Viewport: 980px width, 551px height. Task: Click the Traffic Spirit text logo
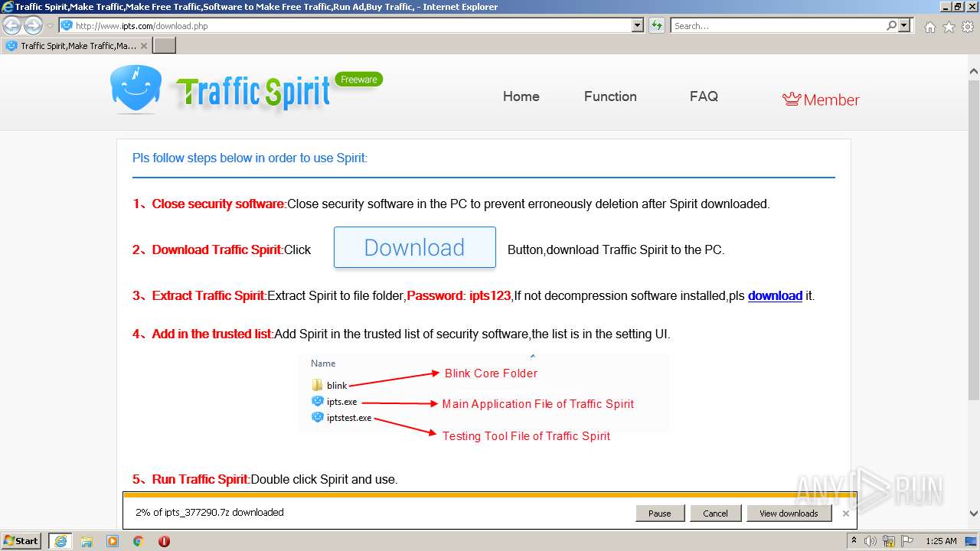click(253, 92)
